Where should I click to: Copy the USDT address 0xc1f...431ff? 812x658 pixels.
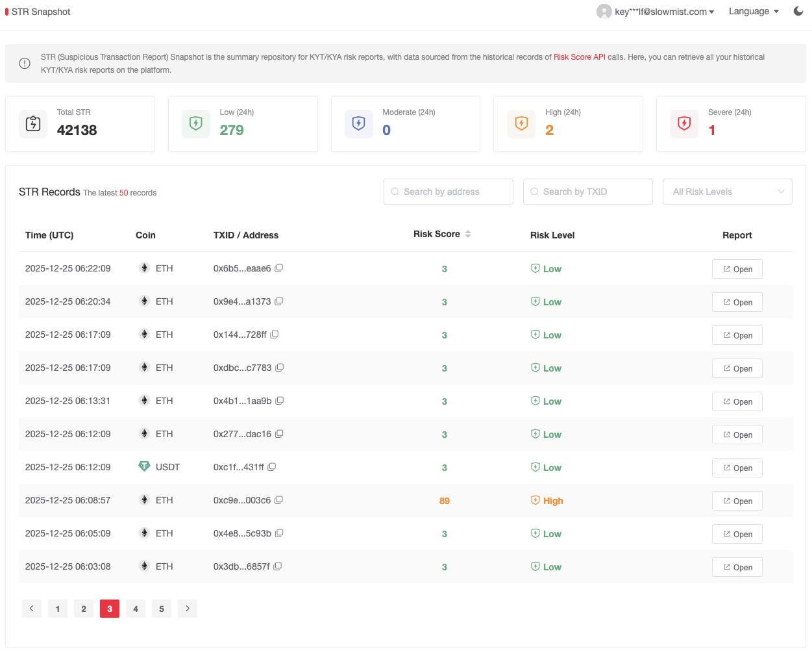tap(272, 467)
